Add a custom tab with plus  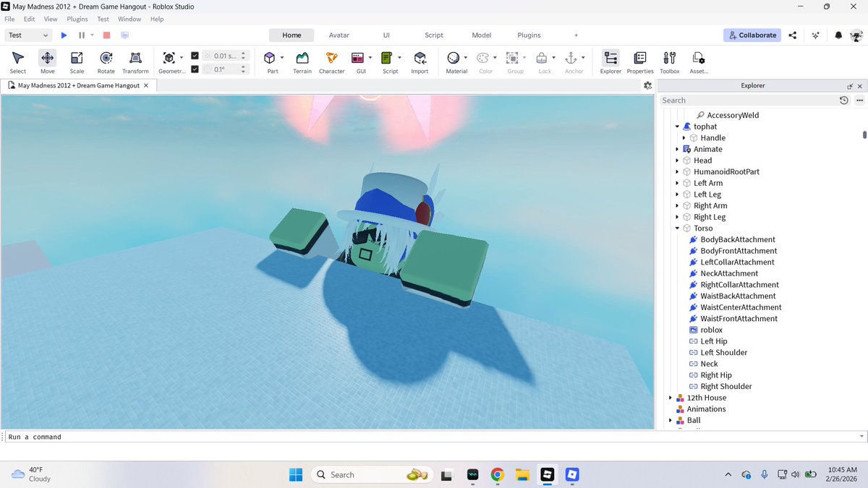coord(576,35)
